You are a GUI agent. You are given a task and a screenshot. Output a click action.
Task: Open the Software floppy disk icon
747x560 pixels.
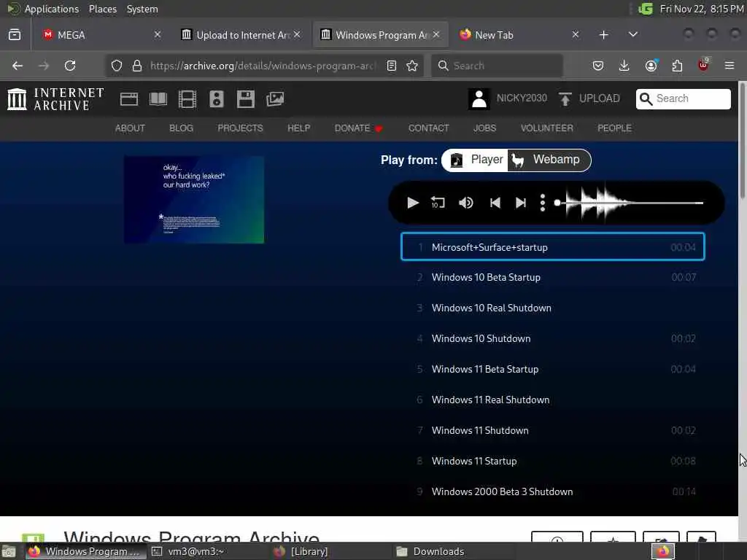tap(245, 99)
